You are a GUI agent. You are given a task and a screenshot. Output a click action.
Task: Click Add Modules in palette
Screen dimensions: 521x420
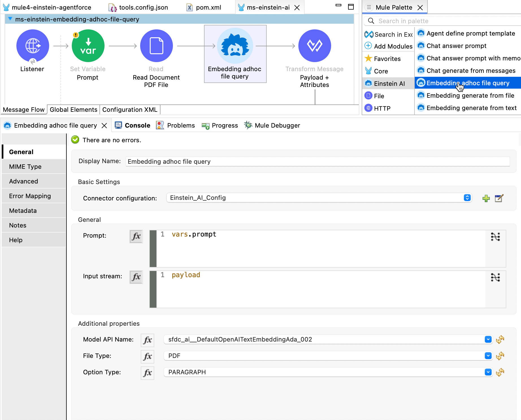pos(388,46)
